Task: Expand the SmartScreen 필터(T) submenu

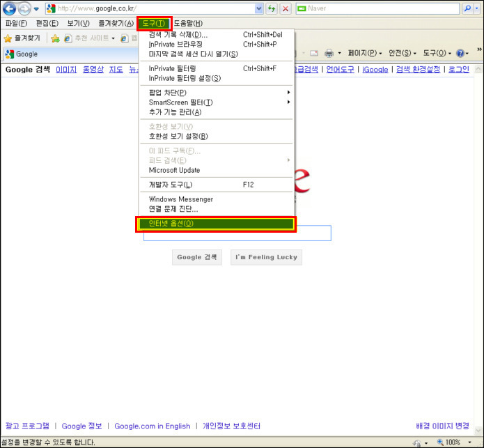Action: click(x=216, y=102)
